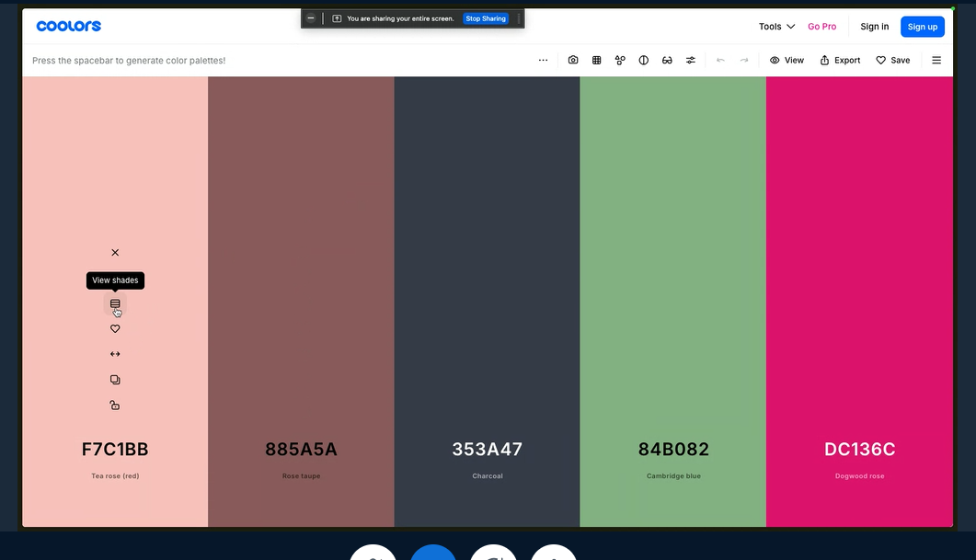This screenshot has width=976, height=560.
Task: Click the "Rose taupe" color name
Action: pos(302,476)
